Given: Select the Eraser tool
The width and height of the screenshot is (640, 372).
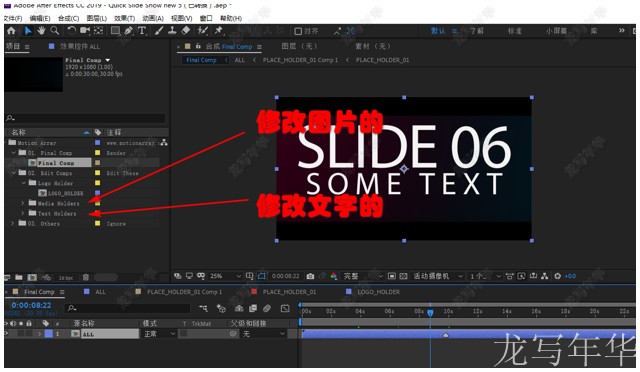Looking at the screenshot, I should click(186, 31).
